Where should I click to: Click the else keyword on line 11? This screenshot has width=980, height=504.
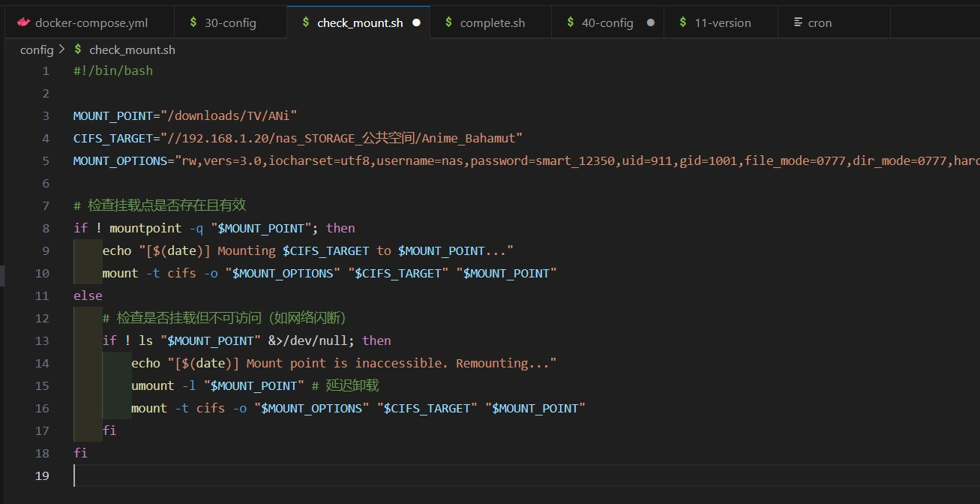pyautogui.click(x=88, y=295)
